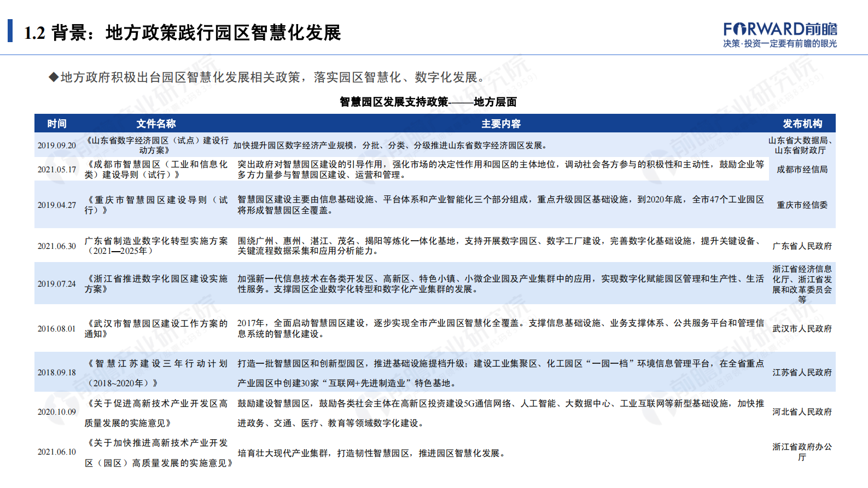Click content cell '2017年，全面启动智慧园区建设'

pyautogui.click(x=501, y=329)
